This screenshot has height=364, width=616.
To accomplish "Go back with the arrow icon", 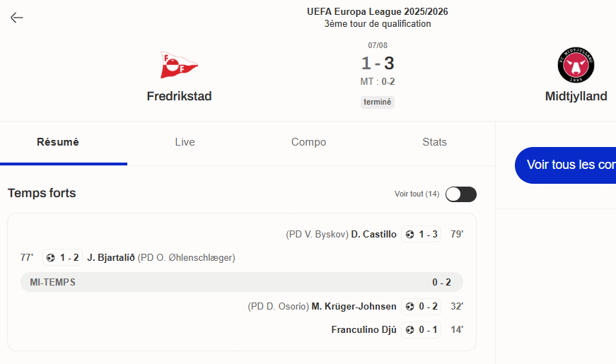I will pos(16,17).
